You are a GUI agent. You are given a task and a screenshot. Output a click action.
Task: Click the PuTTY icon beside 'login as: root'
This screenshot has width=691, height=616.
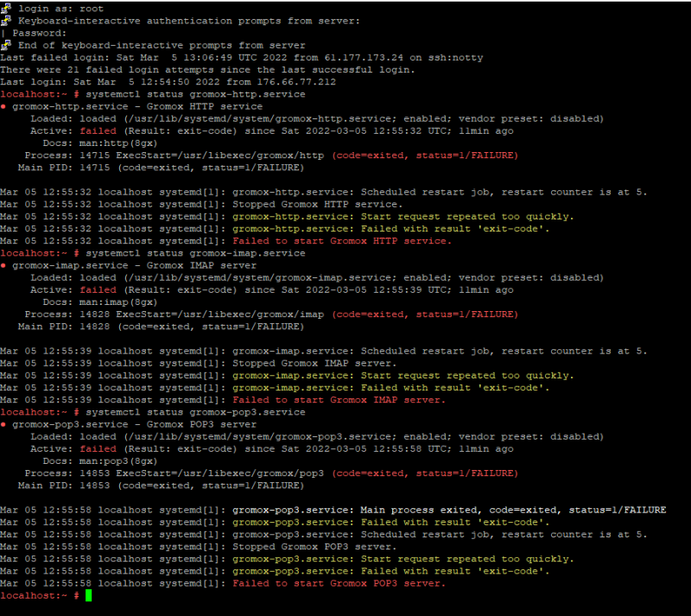coord(5,7)
